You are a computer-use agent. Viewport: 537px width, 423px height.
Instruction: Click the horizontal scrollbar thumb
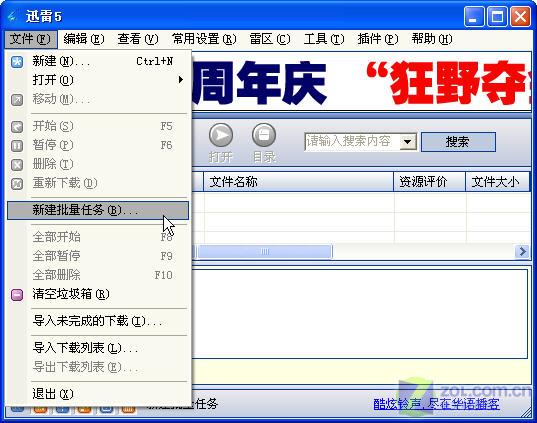(x=265, y=252)
